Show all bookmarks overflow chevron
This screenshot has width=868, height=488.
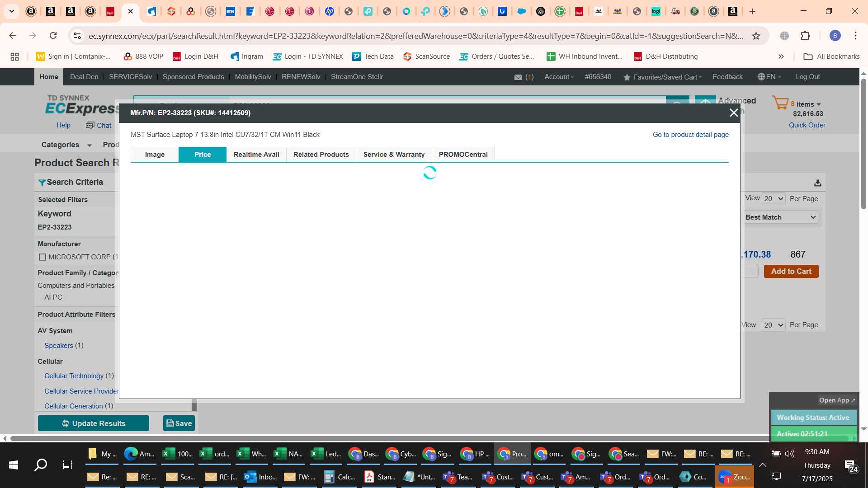coord(781,56)
